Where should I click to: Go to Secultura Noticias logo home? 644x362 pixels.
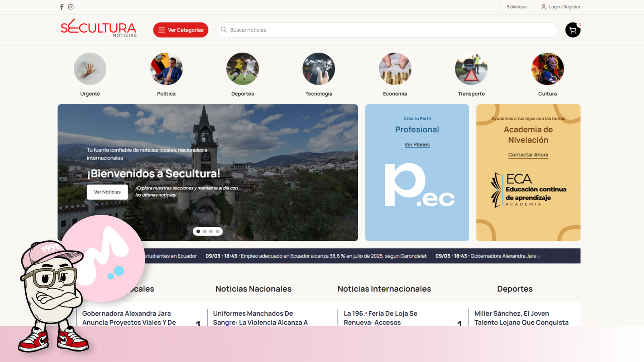pyautogui.click(x=99, y=29)
